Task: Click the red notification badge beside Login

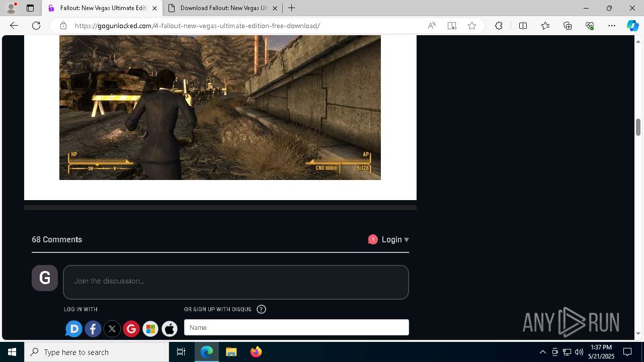Action: tap(373, 239)
